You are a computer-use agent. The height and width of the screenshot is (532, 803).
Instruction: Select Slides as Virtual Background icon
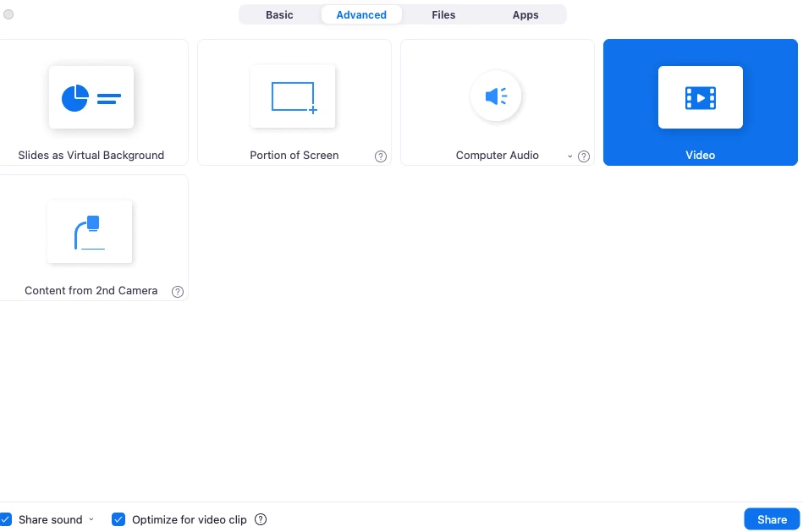pos(91,97)
